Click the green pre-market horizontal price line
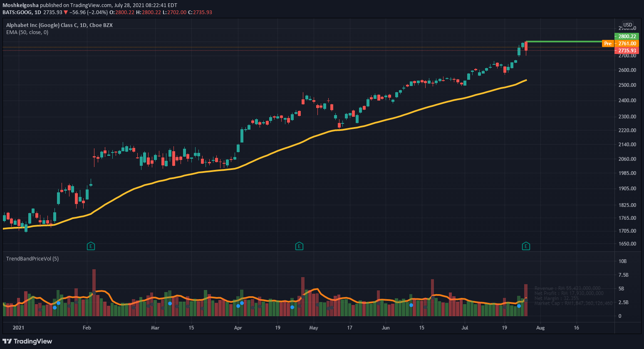Screen dimensions: 644x349 click(x=564, y=42)
